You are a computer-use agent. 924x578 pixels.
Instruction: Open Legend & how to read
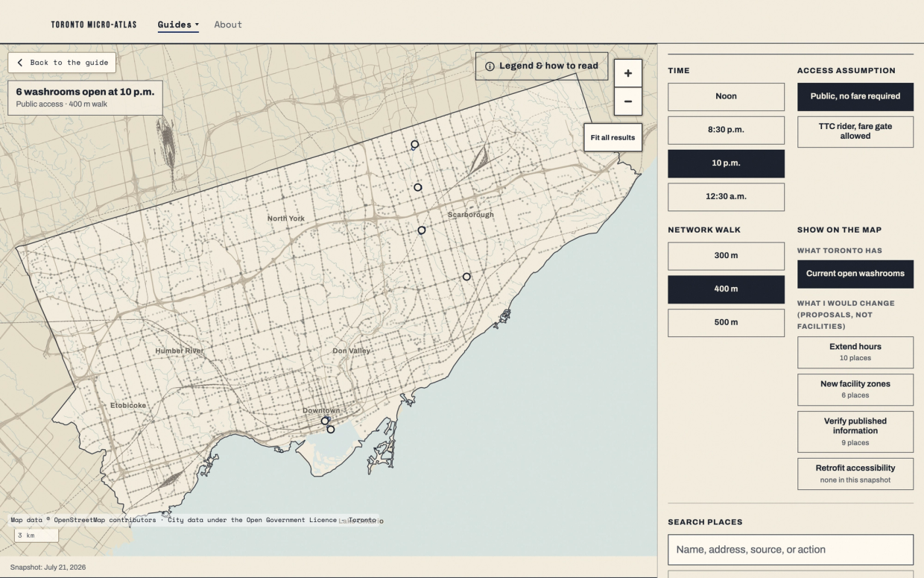(542, 66)
